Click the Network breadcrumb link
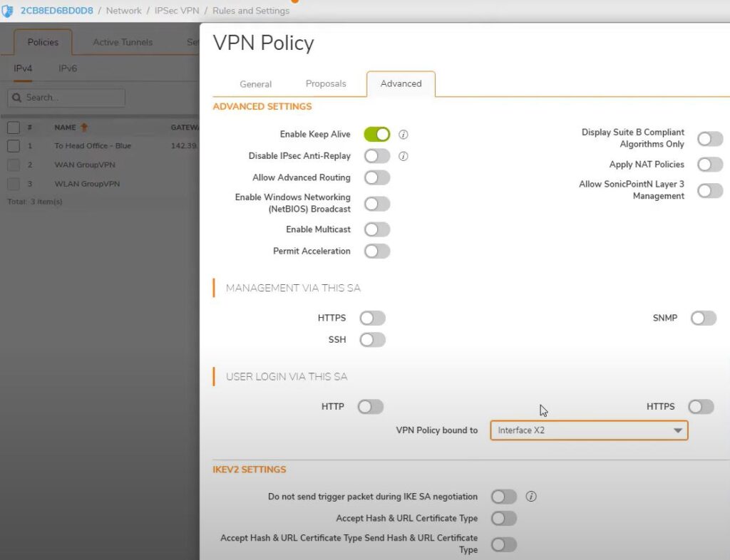This screenshot has height=560, width=730. click(124, 11)
